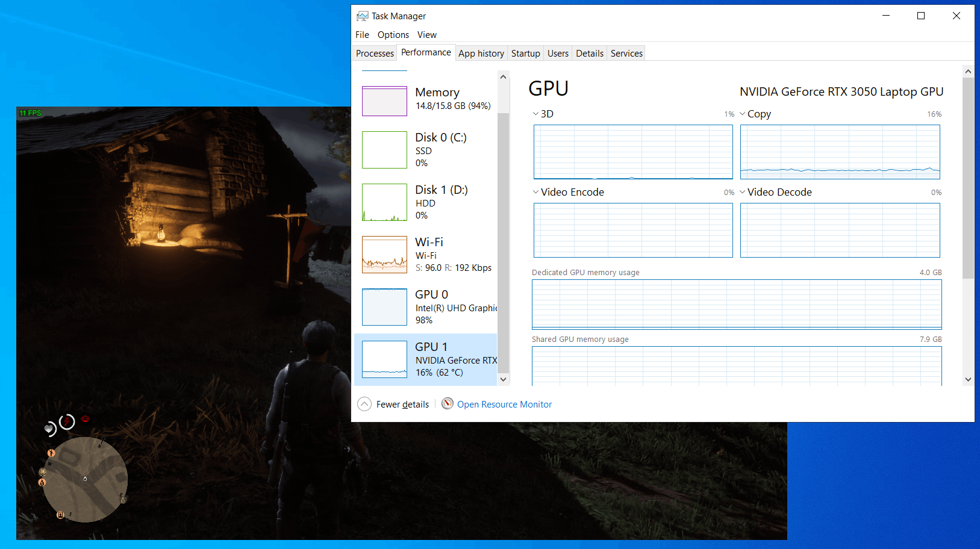980x549 pixels.
Task: Click the 11 FPS counter in the game
Action: point(30,113)
